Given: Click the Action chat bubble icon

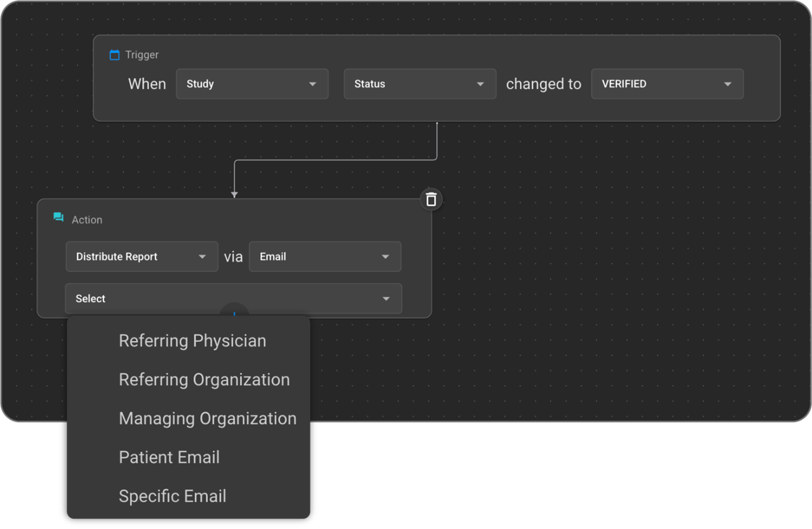Looking at the screenshot, I should pos(58,217).
